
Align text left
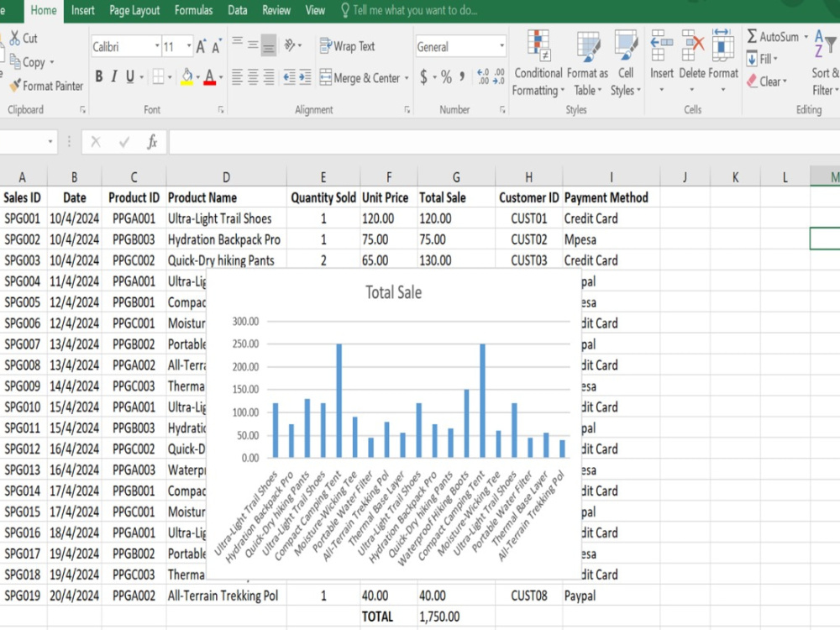pos(238,77)
